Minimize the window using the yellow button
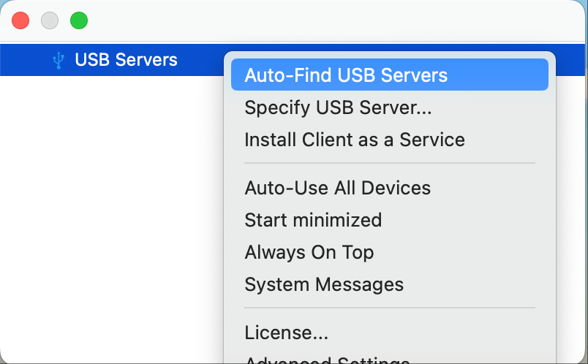 tap(50, 20)
